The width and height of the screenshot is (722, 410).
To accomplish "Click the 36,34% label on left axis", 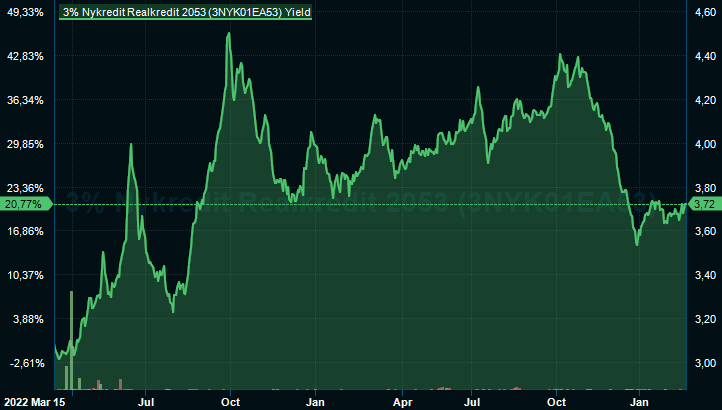I will (x=25, y=100).
